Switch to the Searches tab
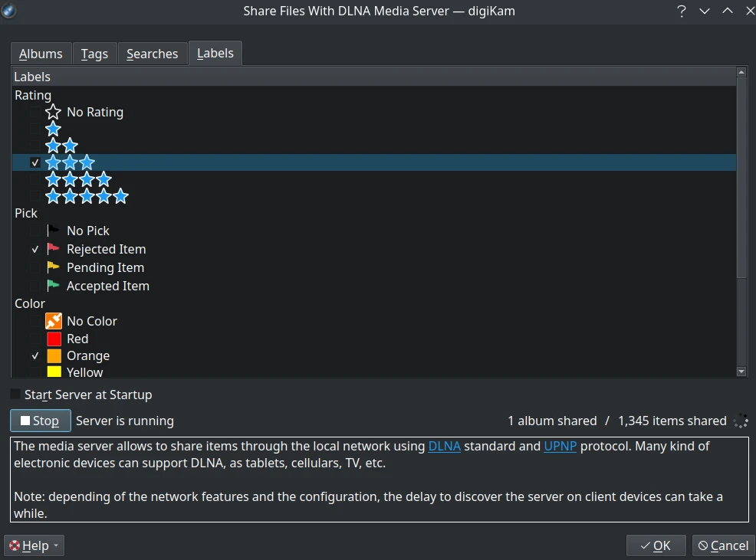This screenshot has height=560, width=756. [x=153, y=54]
